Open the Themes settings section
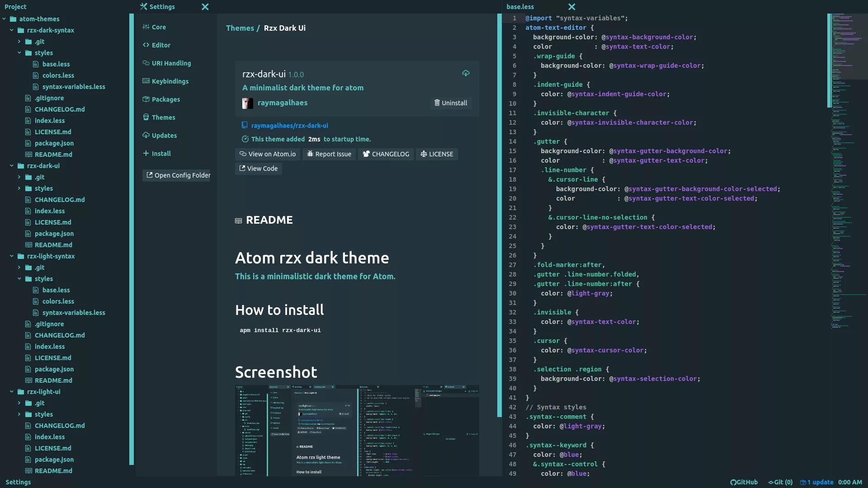Screen dimensions: 868x488 [159, 117]
